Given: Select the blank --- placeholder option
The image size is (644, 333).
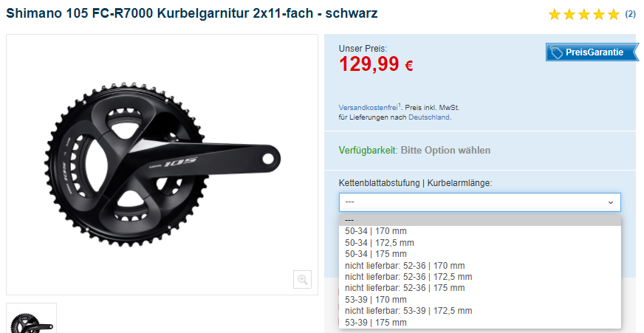Looking at the screenshot, I should click(480, 221).
